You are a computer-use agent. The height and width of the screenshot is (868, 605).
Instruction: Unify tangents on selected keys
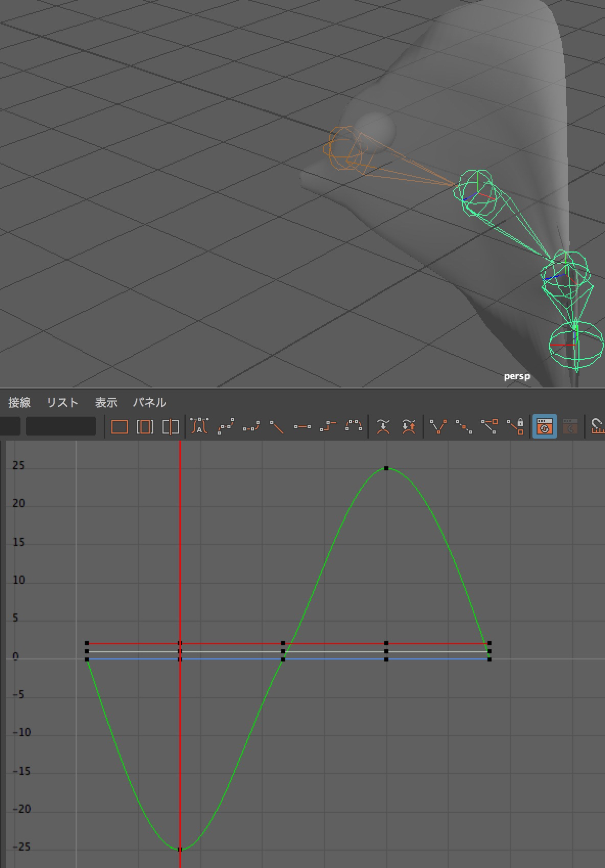pos(464,426)
